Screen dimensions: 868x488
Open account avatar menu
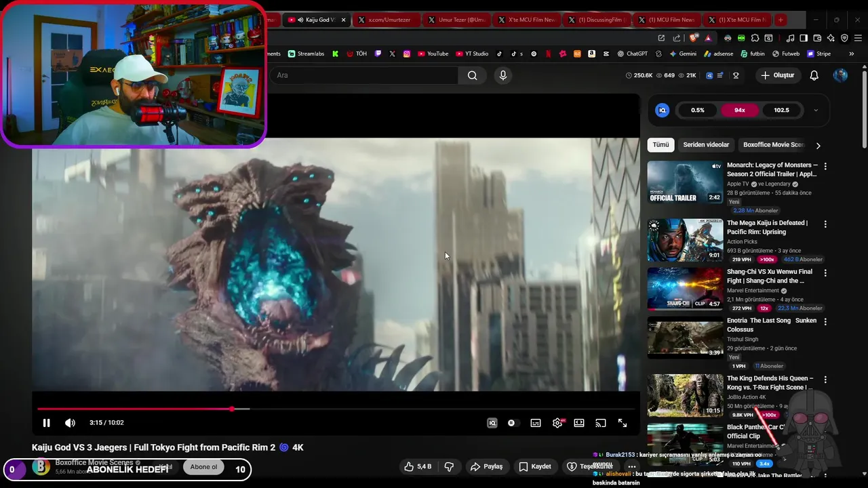point(840,75)
